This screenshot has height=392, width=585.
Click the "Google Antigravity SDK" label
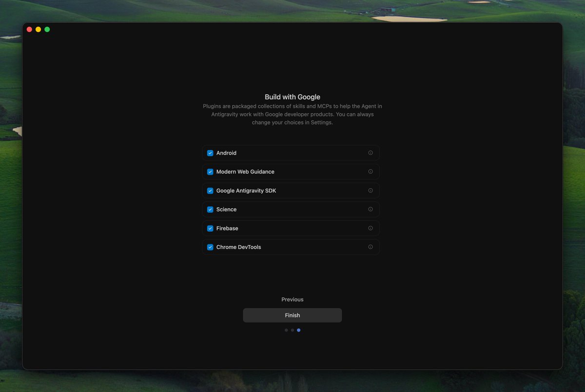point(246,191)
